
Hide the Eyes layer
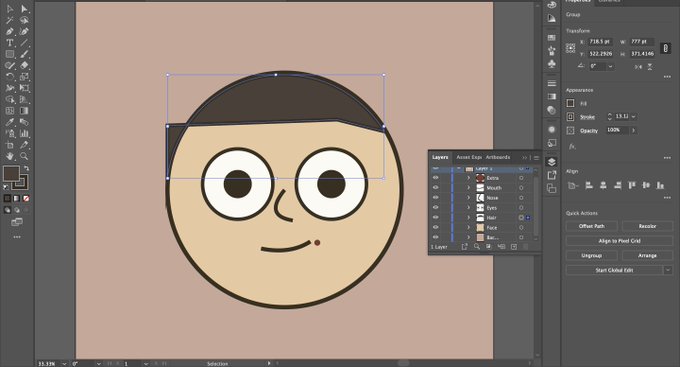click(x=435, y=208)
